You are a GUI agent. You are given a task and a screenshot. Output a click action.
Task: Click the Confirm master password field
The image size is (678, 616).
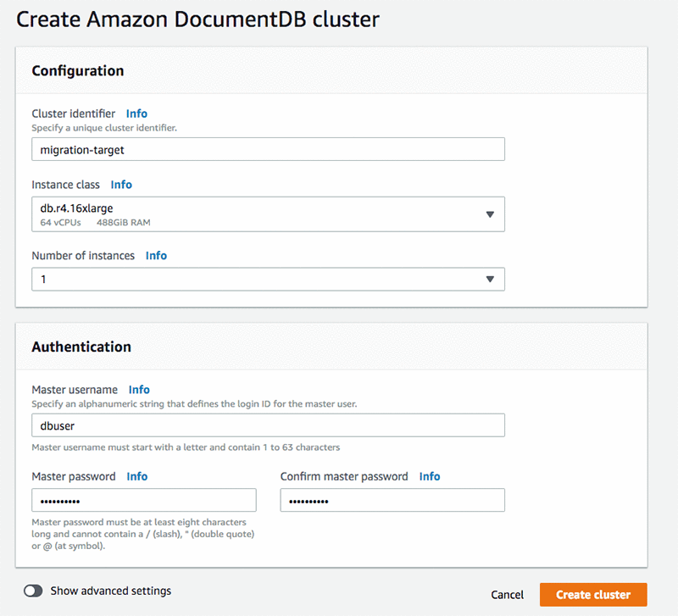click(392, 501)
